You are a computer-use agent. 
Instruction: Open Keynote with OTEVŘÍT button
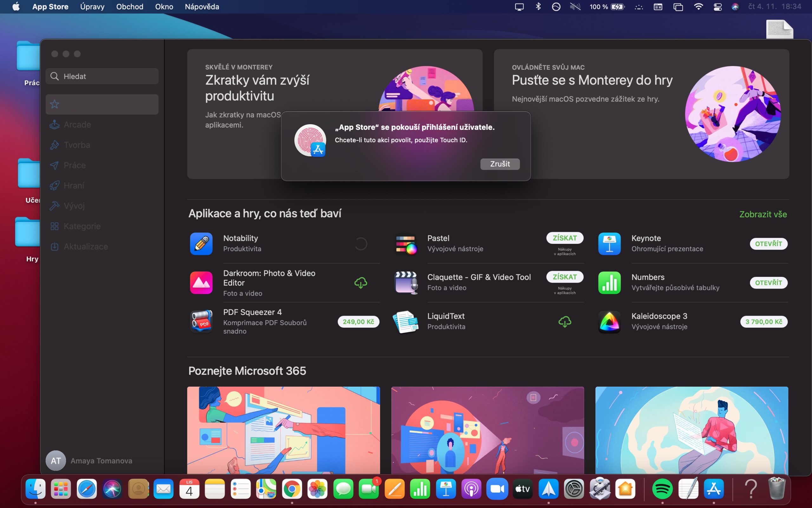coord(768,244)
